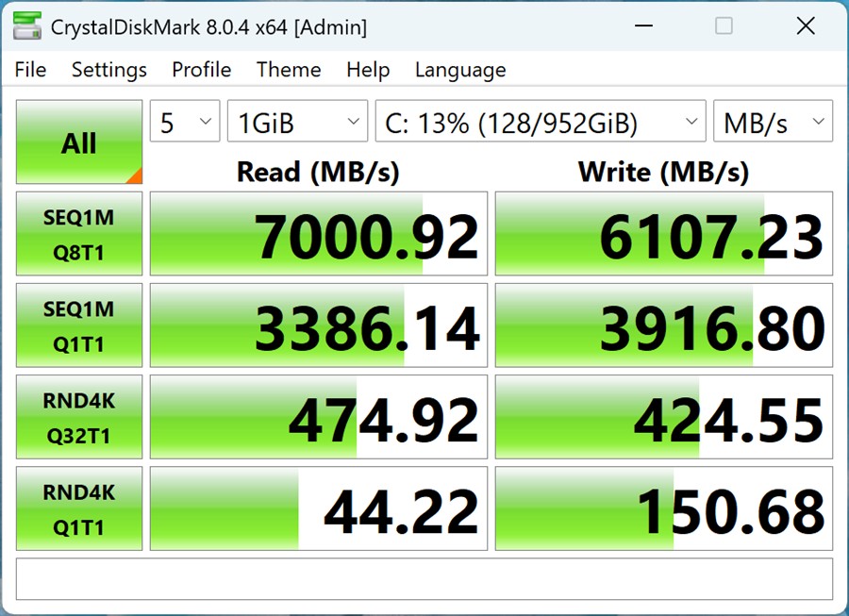This screenshot has width=849, height=616.
Task: Open the File menu
Action: tap(30, 70)
